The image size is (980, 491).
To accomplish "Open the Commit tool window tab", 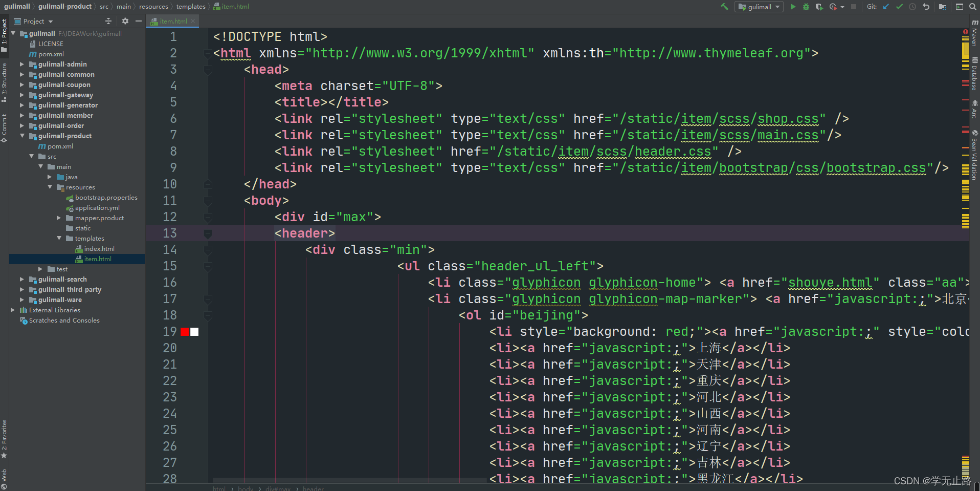I will tap(4, 128).
